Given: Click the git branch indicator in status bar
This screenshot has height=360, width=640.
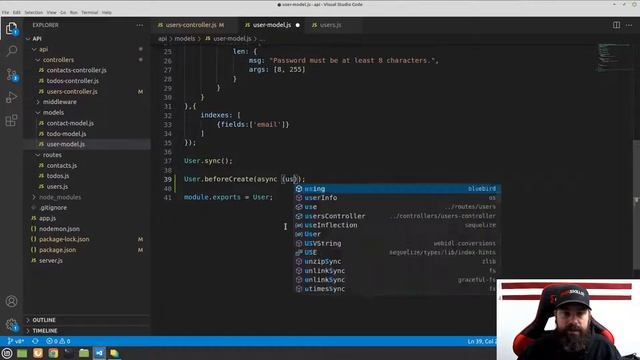Looking at the screenshot, I should [16, 341].
